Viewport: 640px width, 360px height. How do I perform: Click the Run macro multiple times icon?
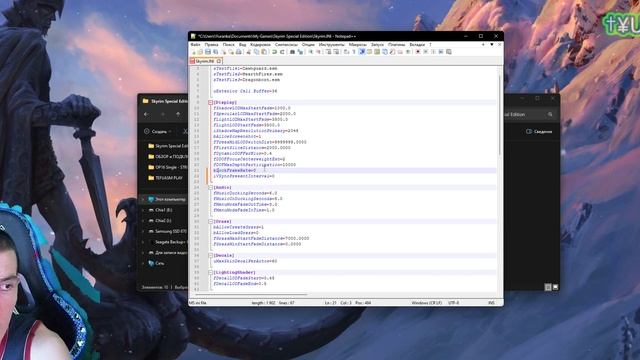441,52
